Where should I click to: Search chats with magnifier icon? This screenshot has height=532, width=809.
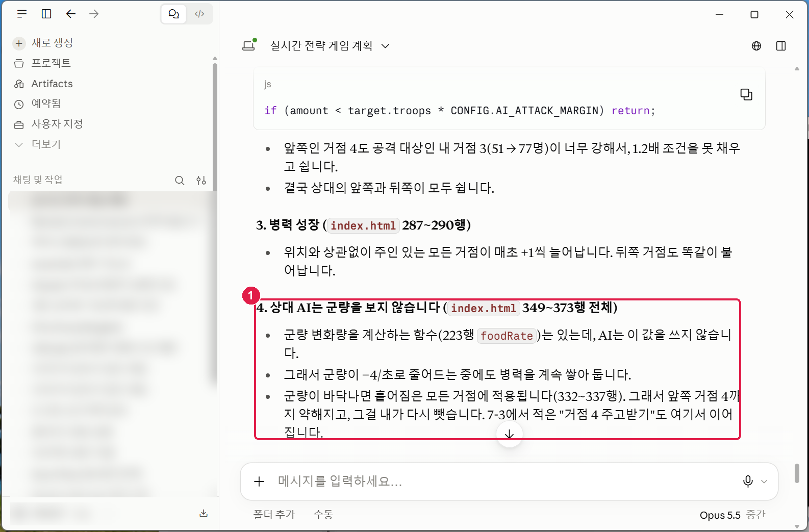tap(180, 180)
